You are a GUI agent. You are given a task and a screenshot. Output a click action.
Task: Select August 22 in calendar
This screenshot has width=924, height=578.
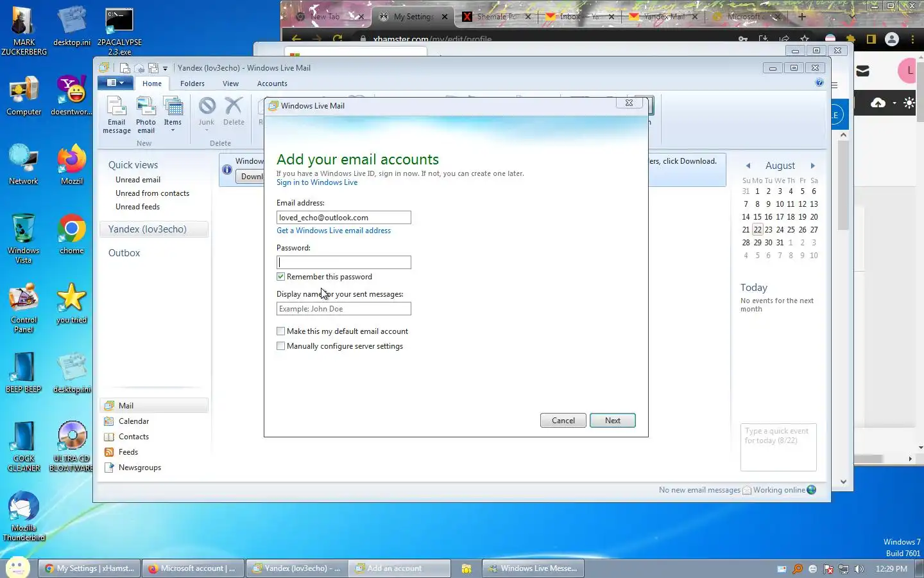(x=757, y=230)
